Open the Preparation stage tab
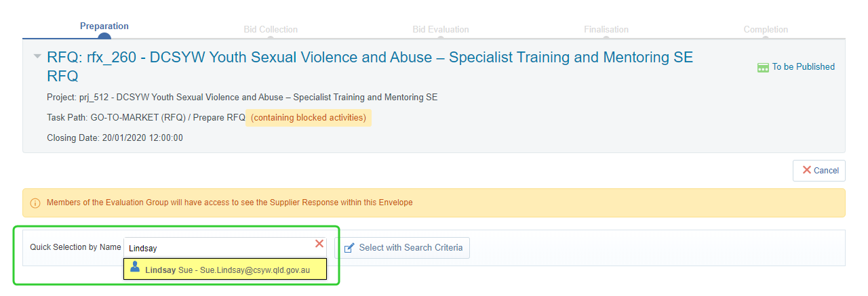 point(104,26)
